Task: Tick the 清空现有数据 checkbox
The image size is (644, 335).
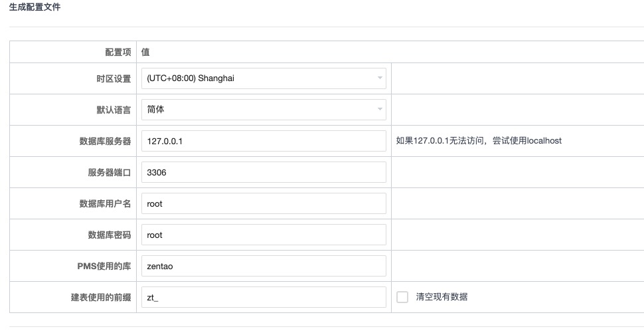Action: point(402,297)
